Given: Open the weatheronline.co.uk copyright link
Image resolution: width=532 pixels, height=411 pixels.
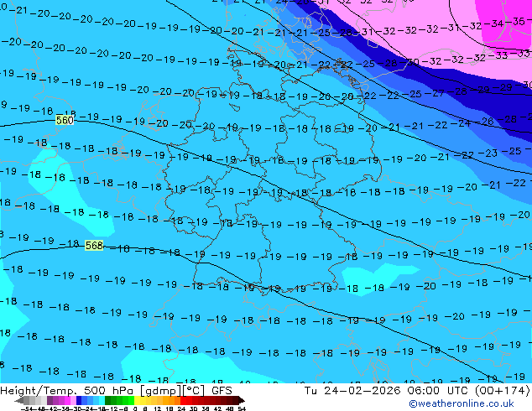Looking at the screenshot, I should 462,403.
